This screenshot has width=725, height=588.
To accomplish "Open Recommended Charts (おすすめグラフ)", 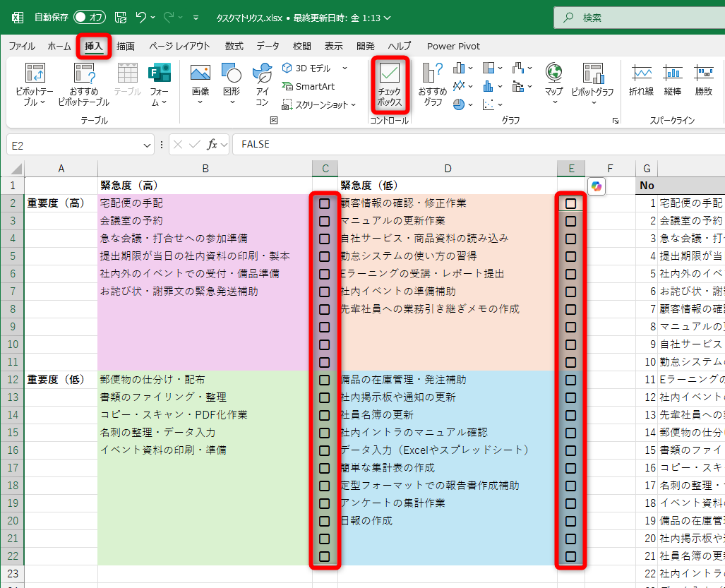I will tap(433, 84).
